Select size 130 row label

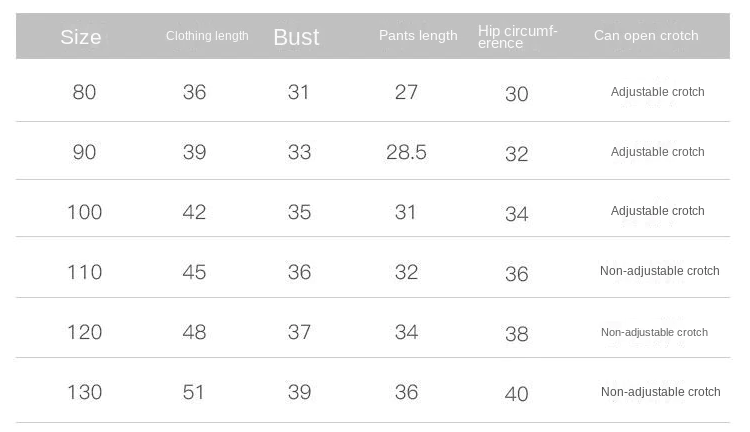pyautogui.click(x=85, y=392)
